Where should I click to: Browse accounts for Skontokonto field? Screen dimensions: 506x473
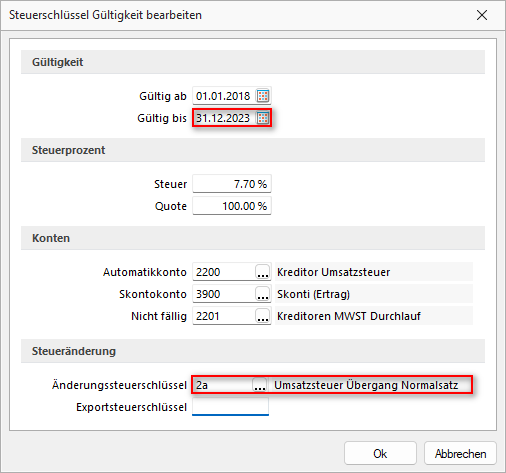[263, 294]
